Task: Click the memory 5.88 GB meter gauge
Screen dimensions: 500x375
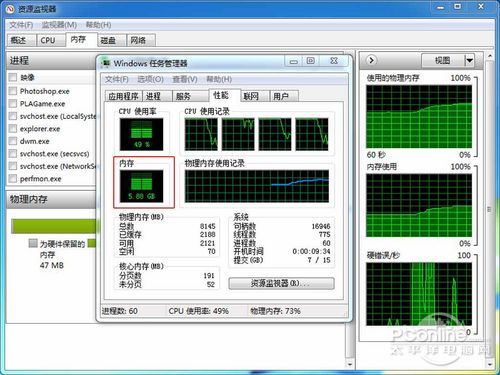Action: 141,186
